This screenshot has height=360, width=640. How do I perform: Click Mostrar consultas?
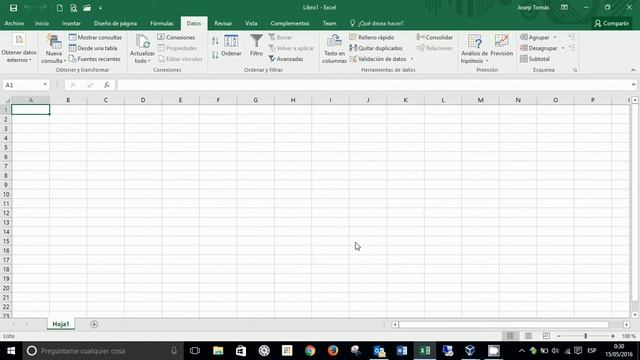click(x=95, y=37)
